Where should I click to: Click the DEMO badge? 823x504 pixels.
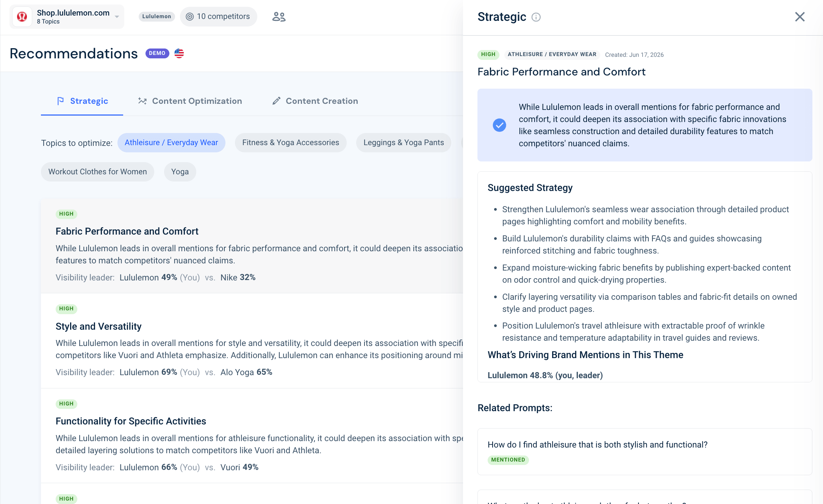click(157, 53)
